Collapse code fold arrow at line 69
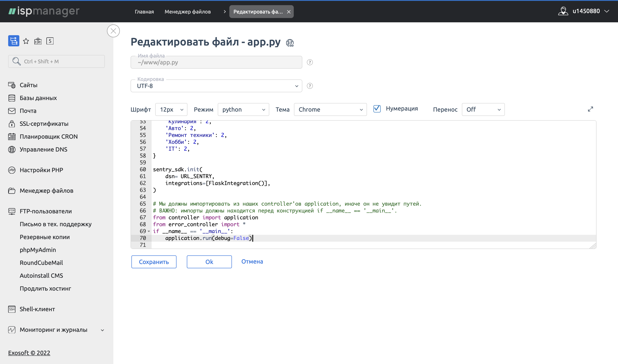The width and height of the screenshot is (618, 364). (149, 231)
